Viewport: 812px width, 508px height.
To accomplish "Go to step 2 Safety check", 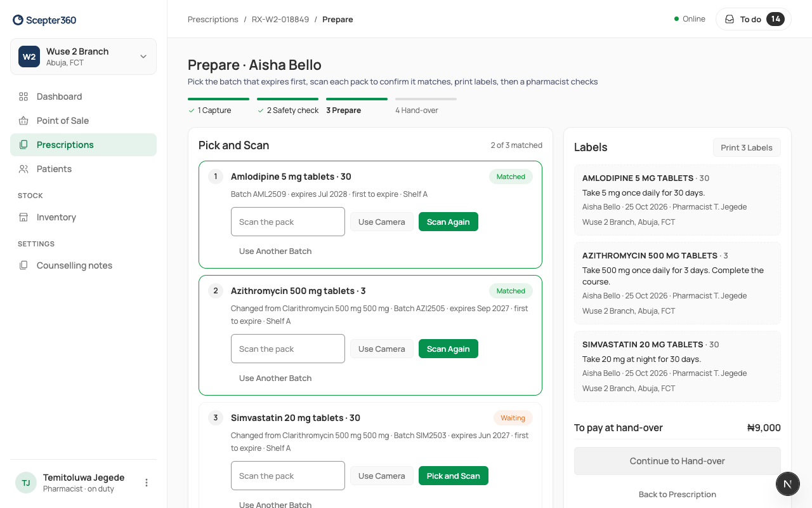I will (x=287, y=105).
